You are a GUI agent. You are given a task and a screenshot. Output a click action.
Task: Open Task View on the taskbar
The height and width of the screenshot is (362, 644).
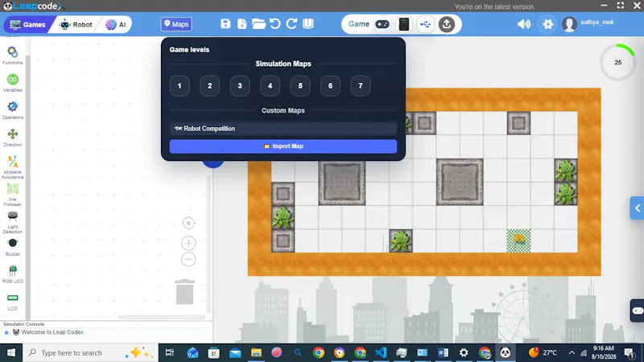click(x=169, y=352)
